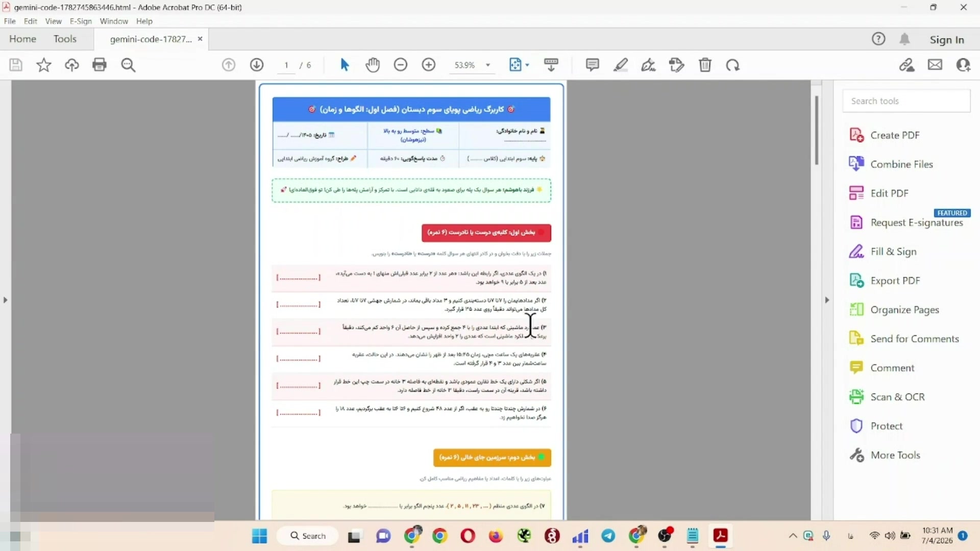
Task: Open Combine Files tool
Action: pyautogui.click(x=891, y=164)
